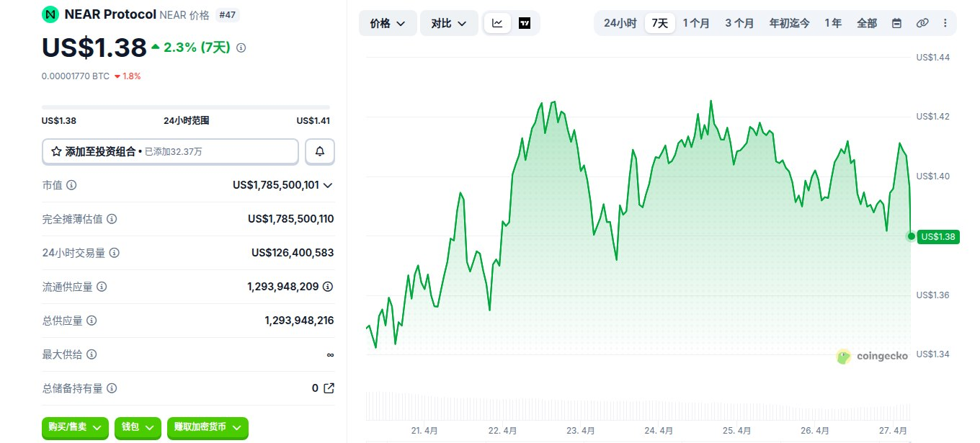Select the 年初迄今 time range
The height and width of the screenshot is (443, 980).
pos(790,23)
